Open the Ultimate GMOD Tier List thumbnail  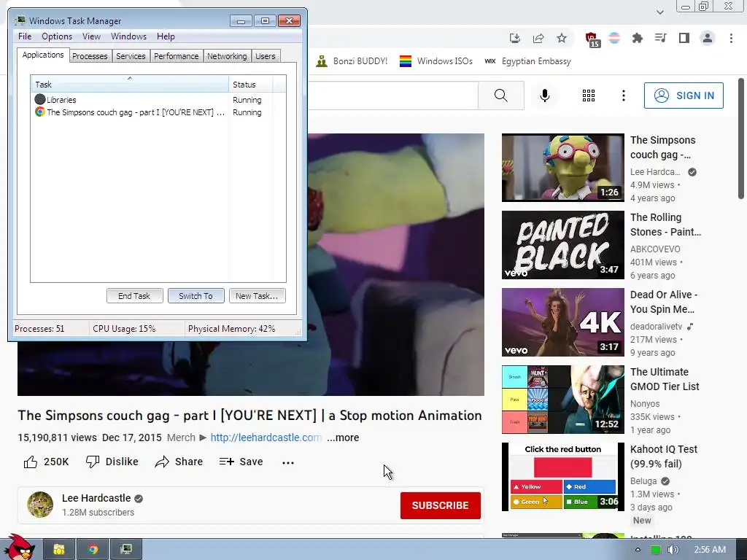click(562, 400)
